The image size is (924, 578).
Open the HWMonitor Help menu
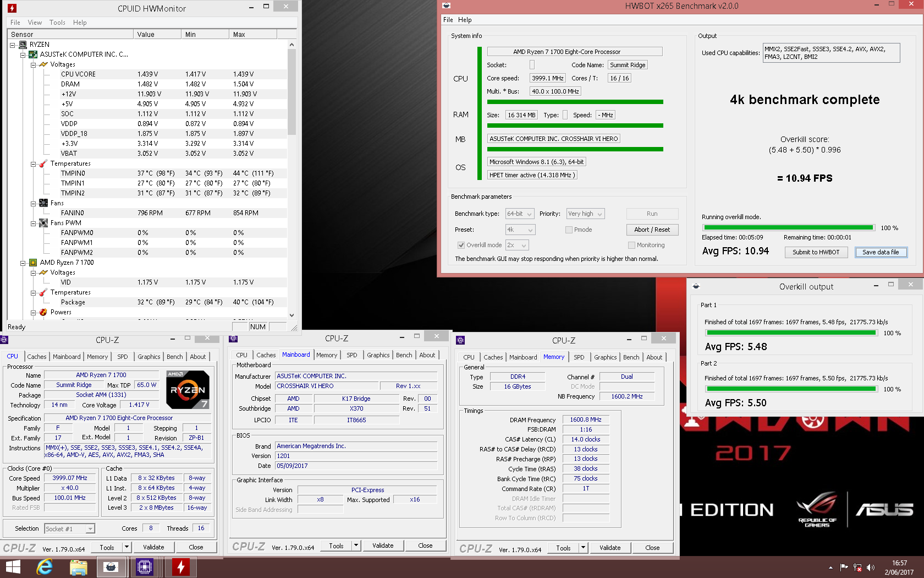pos(80,23)
